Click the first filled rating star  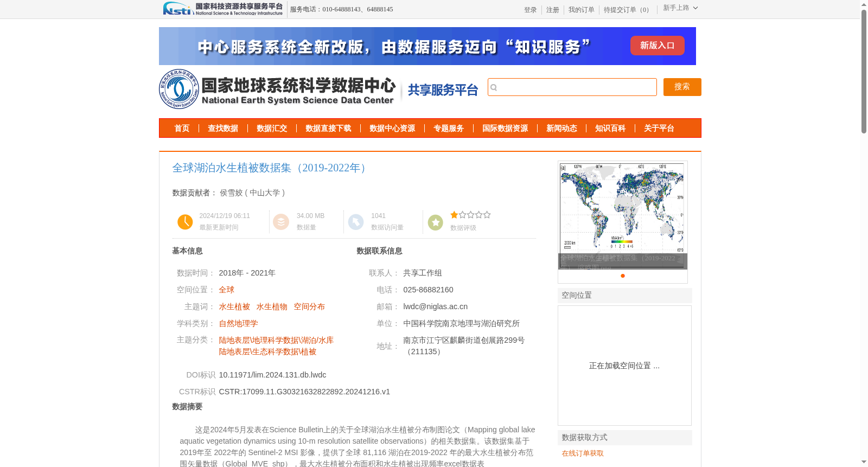[454, 215]
